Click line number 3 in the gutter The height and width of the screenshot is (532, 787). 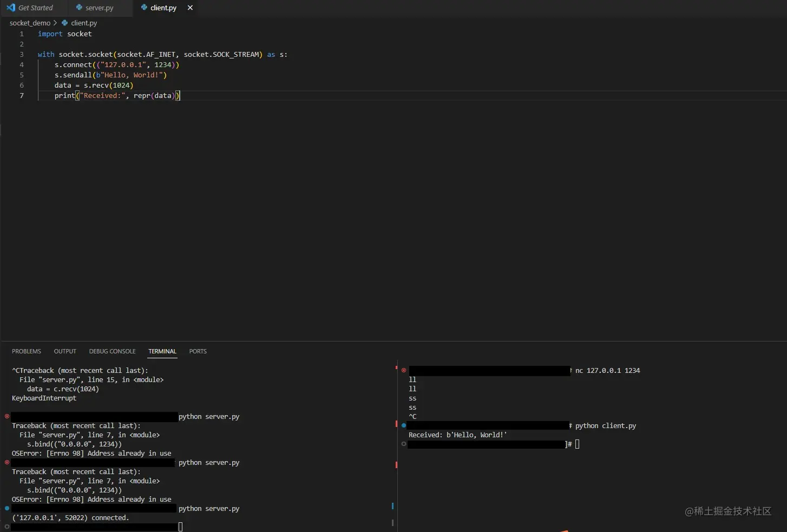click(22, 54)
